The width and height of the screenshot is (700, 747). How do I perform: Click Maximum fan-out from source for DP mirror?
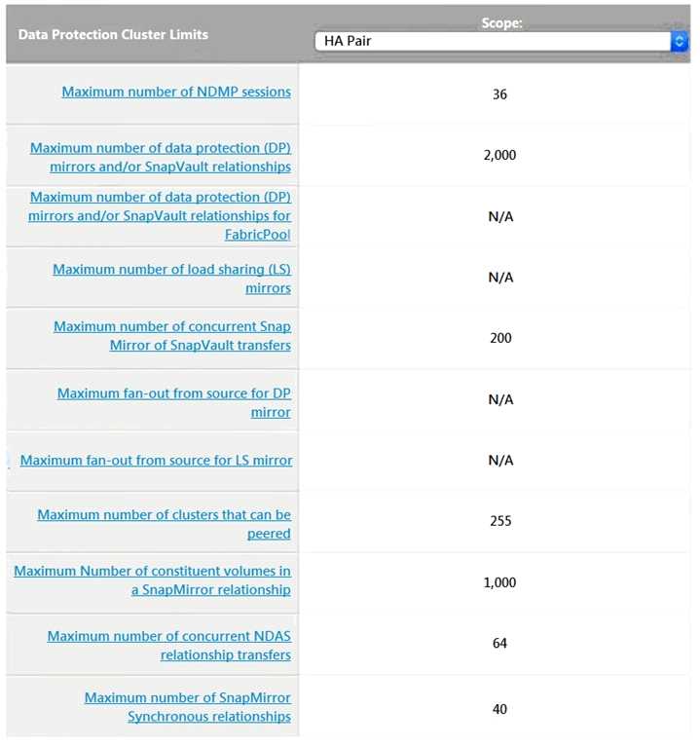pos(174,402)
